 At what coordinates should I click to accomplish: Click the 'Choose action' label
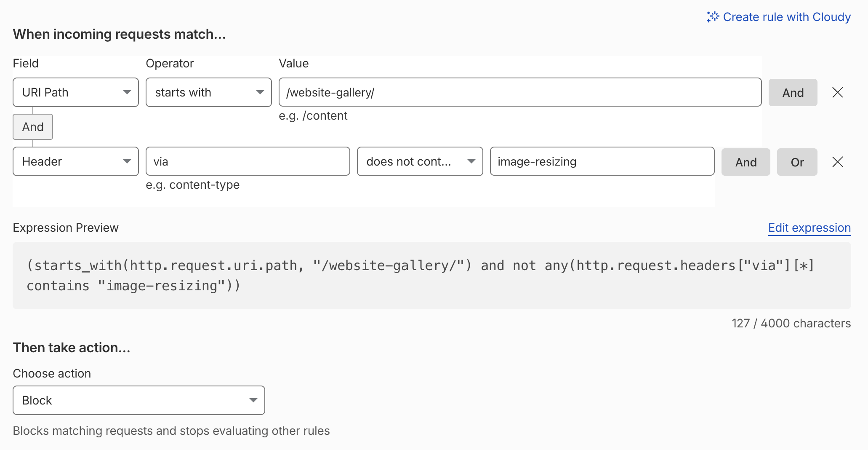tap(52, 374)
